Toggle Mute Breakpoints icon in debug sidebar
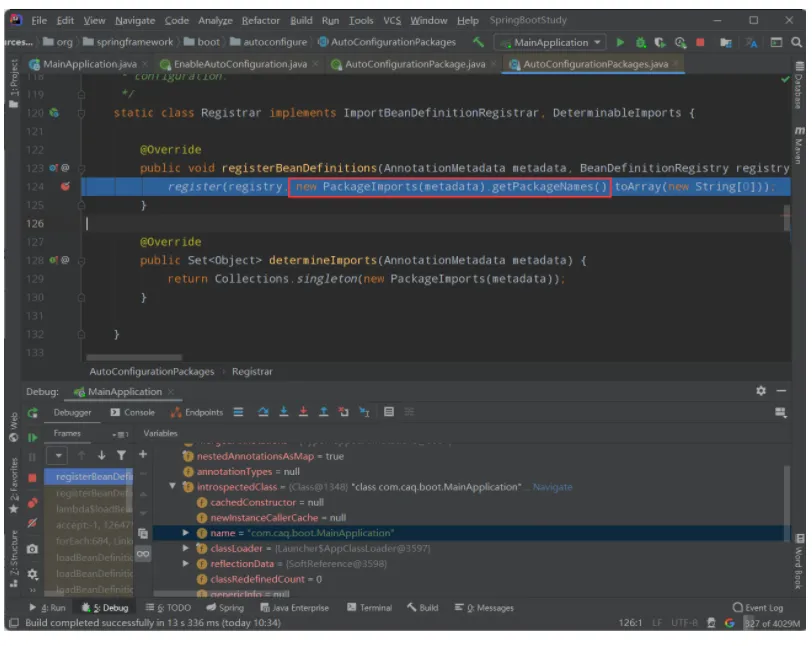Viewport: 812px width, 646px height. click(x=32, y=524)
